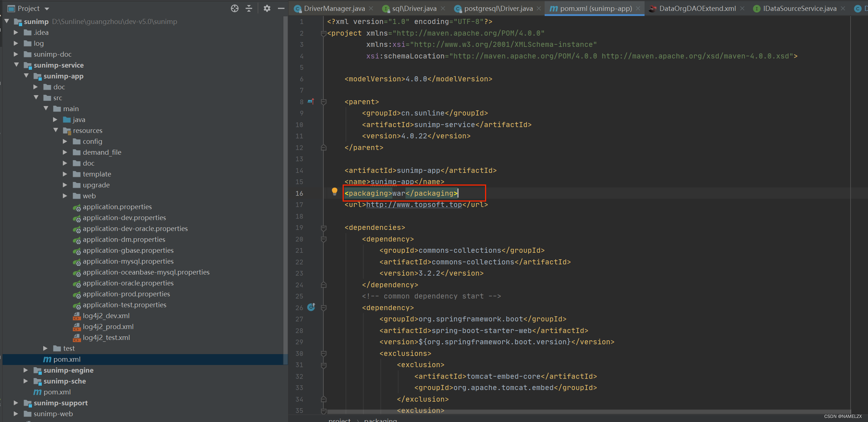Expand the sunimp-engine module
868x422 pixels.
pos(26,370)
